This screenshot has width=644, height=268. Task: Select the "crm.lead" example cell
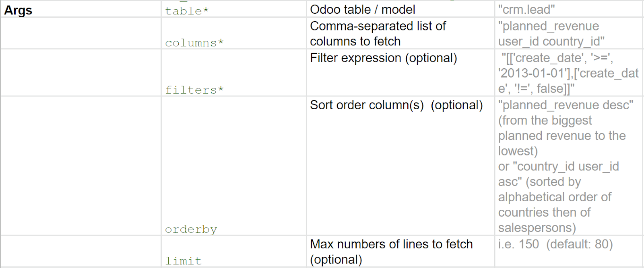[526, 9]
